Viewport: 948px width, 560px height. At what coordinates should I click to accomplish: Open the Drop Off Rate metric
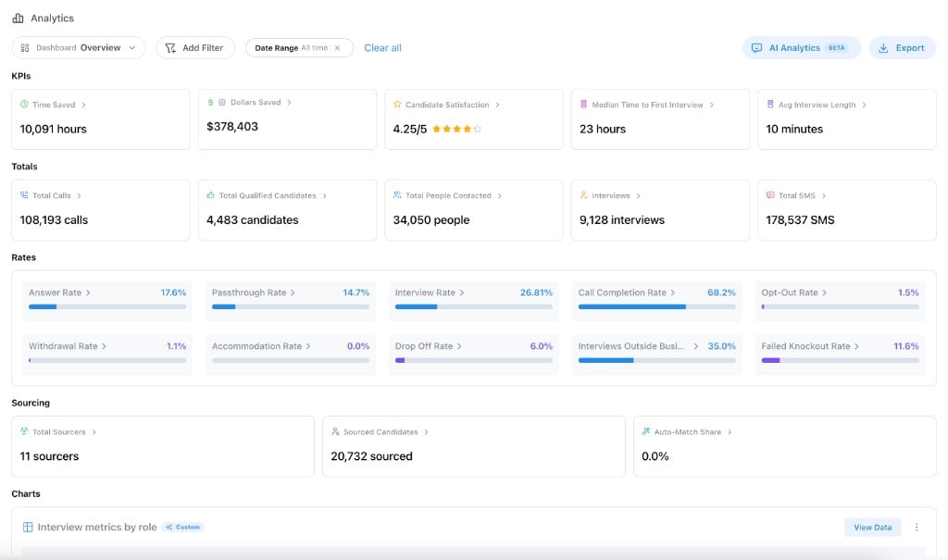[473, 355]
